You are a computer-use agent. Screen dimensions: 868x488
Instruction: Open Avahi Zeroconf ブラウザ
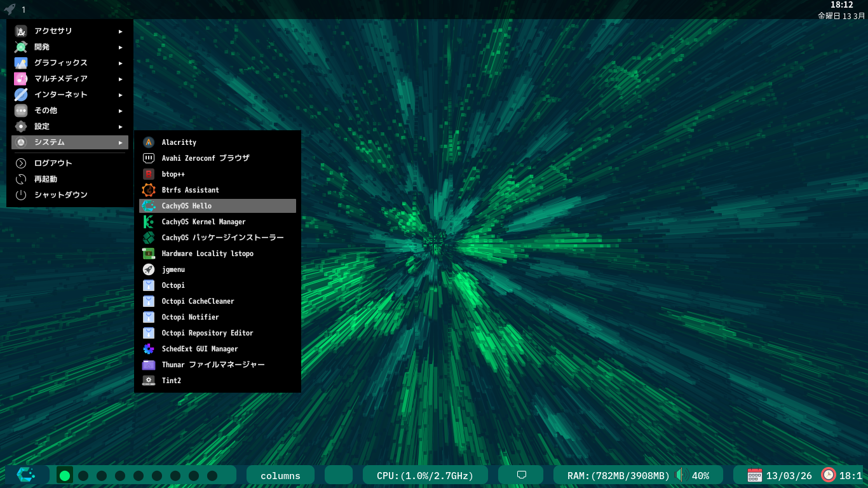pos(217,158)
